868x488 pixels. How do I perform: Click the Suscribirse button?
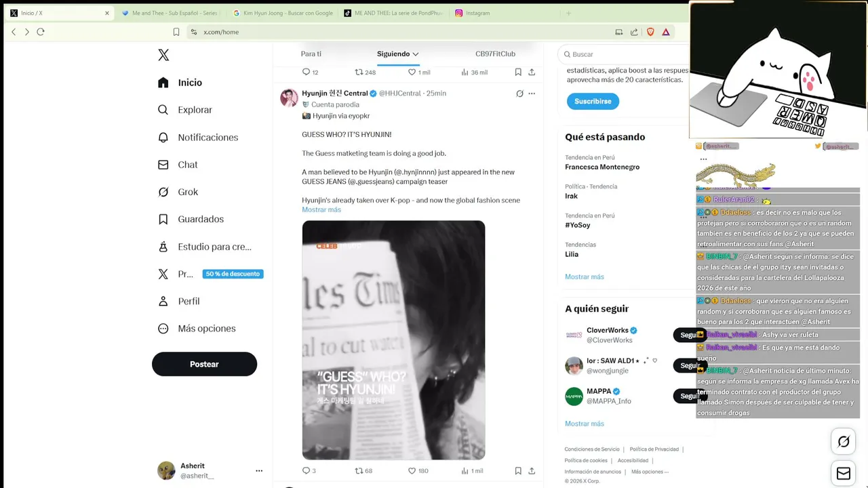(593, 101)
